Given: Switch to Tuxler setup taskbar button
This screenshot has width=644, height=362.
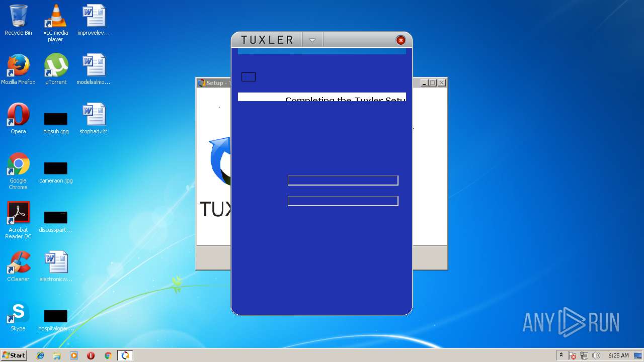Looking at the screenshot, I should [125, 355].
